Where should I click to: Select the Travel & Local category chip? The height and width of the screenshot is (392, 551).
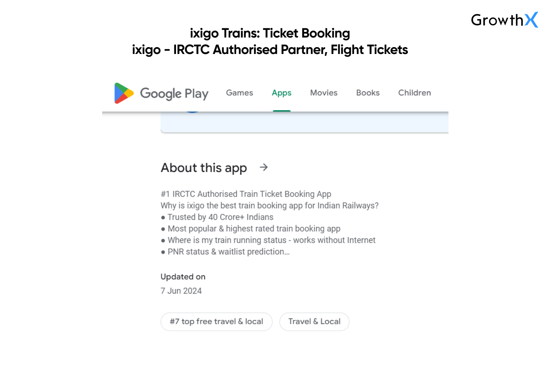pyautogui.click(x=314, y=322)
